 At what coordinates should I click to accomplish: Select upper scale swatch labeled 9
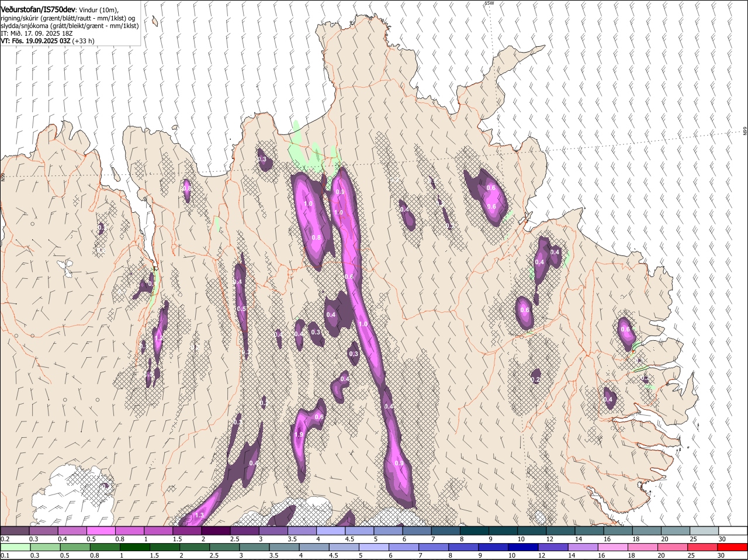502,530
